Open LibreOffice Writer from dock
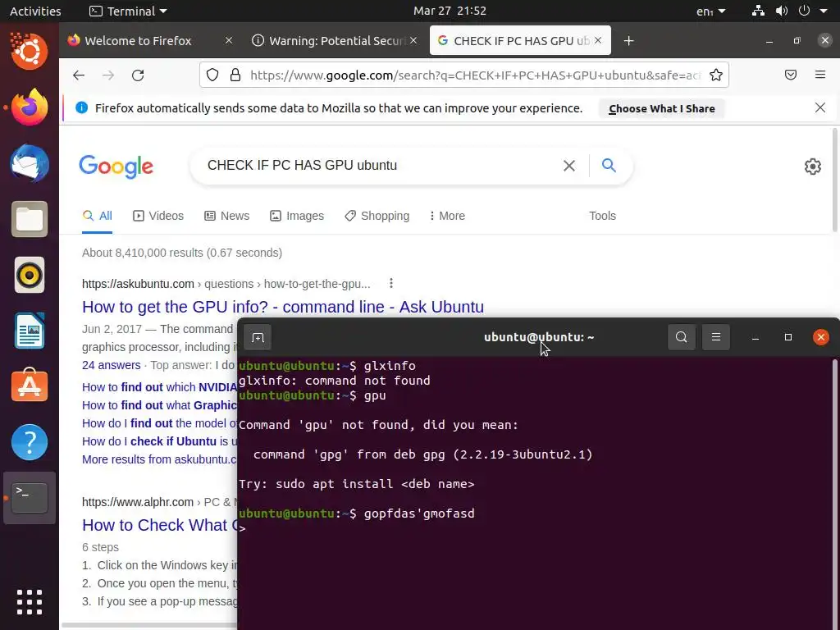 coord(29,331)
